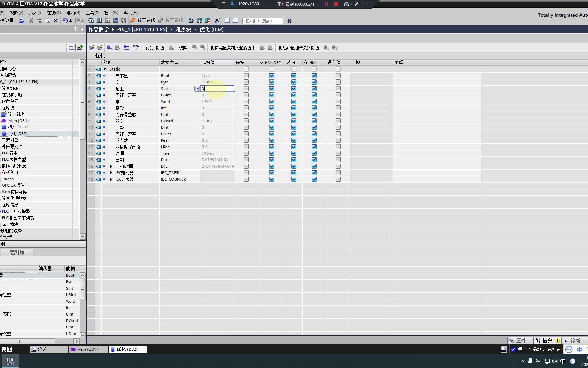Click the 快照 snapshot button
This screenshot has height=368, width=588.
pyautogui.click(x=183, y=48)
